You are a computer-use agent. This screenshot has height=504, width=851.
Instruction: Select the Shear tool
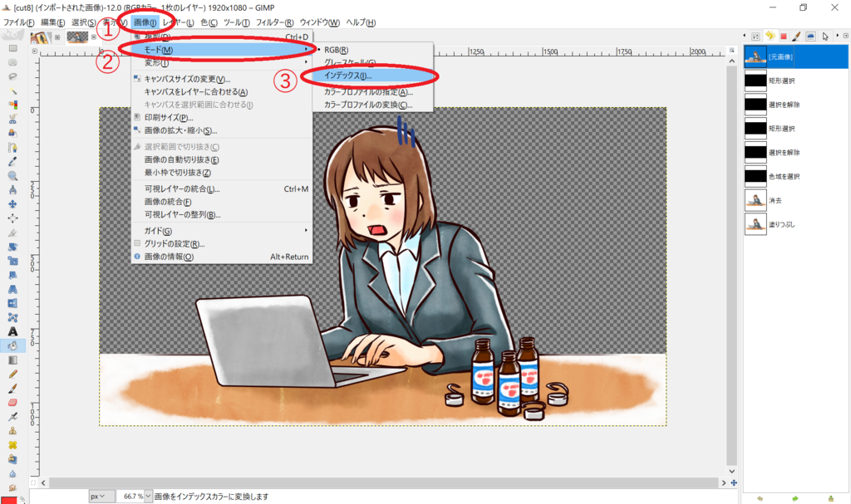point(12,275)
